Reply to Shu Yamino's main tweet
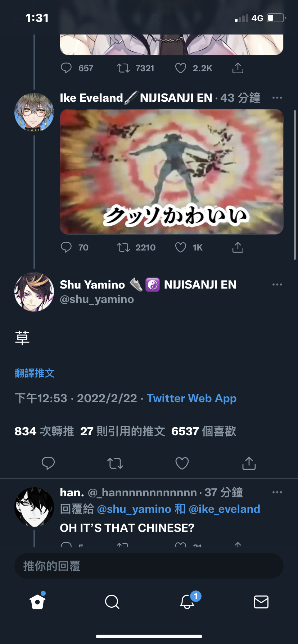298x644 pixels. 48,463
